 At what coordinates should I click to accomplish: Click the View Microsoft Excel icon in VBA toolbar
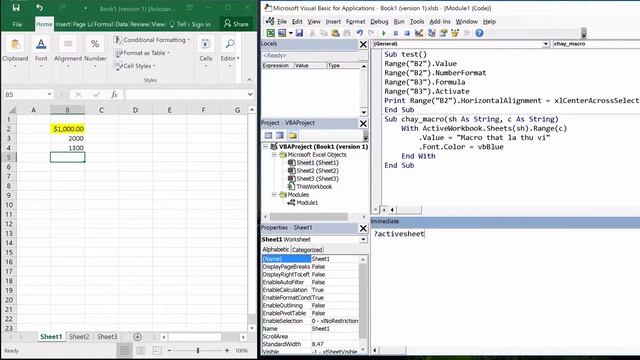tap(271, 33)
